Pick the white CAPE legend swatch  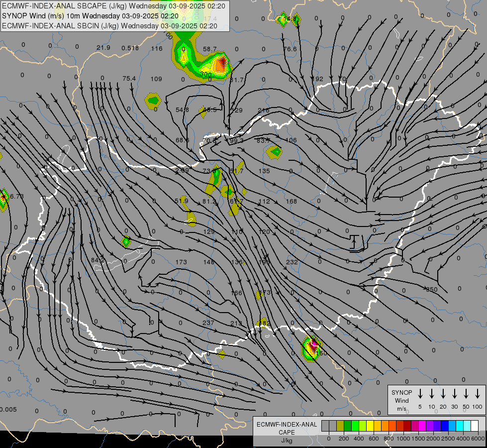pos(475,426)
